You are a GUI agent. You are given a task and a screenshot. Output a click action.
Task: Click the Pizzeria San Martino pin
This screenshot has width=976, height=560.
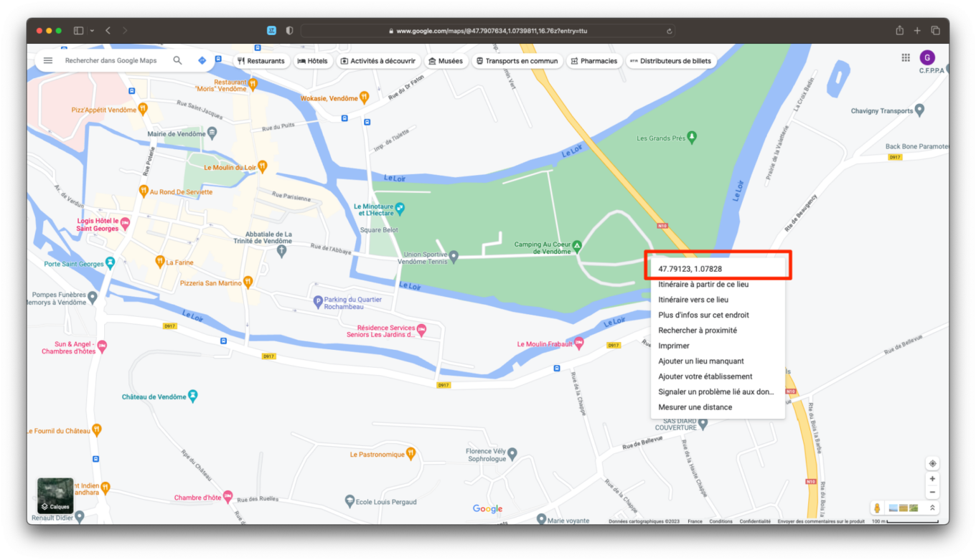[248, 282]
